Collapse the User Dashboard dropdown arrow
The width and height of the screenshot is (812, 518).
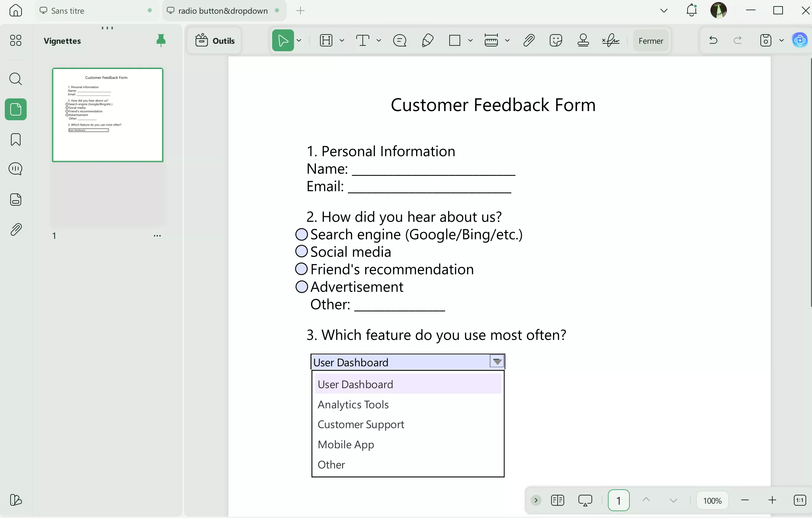tap(497, 362)
